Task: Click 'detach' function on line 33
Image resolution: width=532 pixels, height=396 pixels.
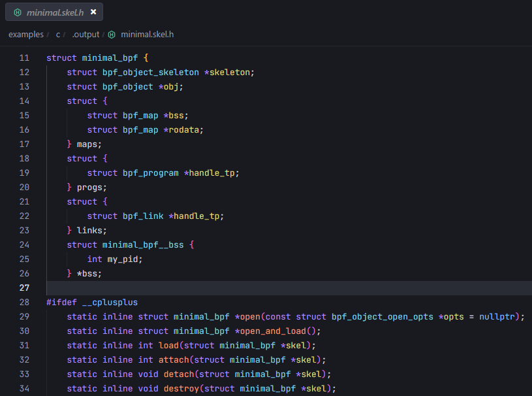Action: coord(179,374)
